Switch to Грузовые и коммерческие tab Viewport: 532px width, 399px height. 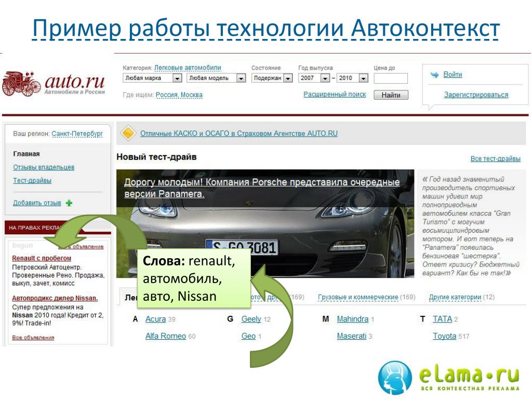[357, 297]
